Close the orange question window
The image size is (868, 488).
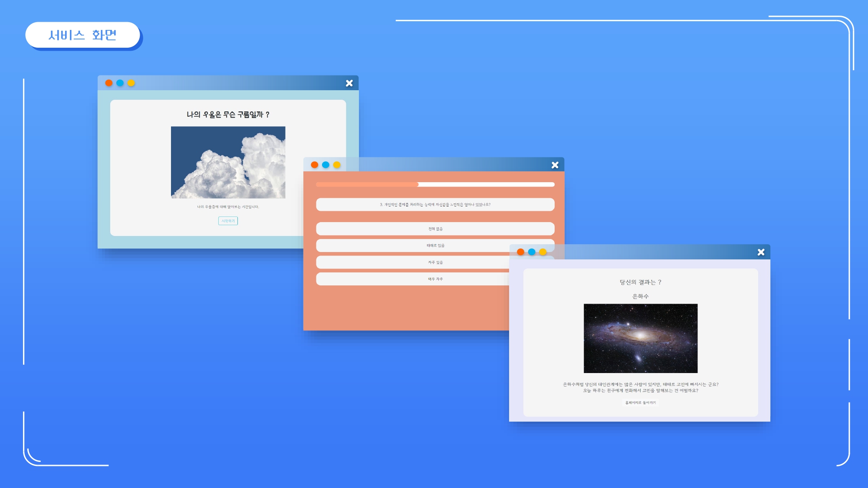(555, 165)
